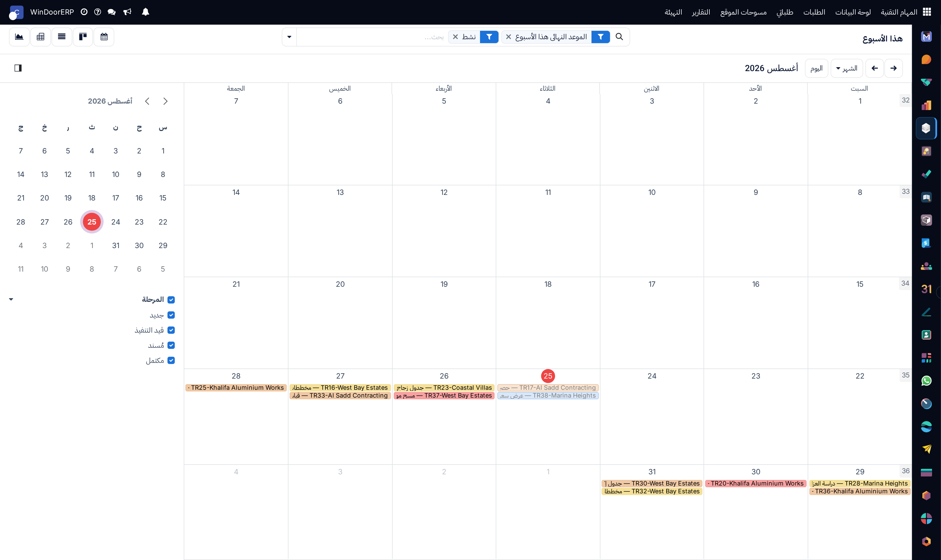Viewport: 941px width, 560px height.
Task: Open the TR32-West Bay Estates event
Action: tap(652, 491)
